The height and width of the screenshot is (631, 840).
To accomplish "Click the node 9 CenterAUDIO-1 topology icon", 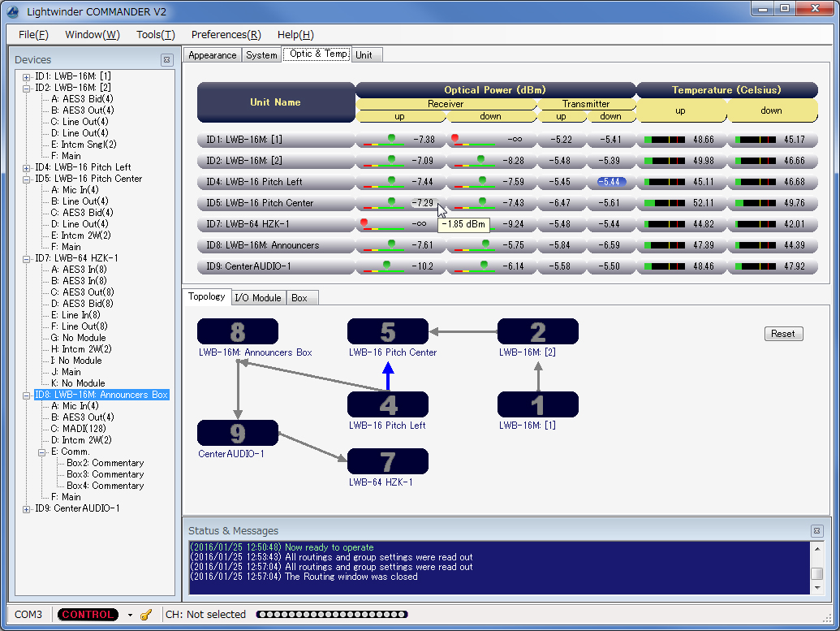I will 237,433.
